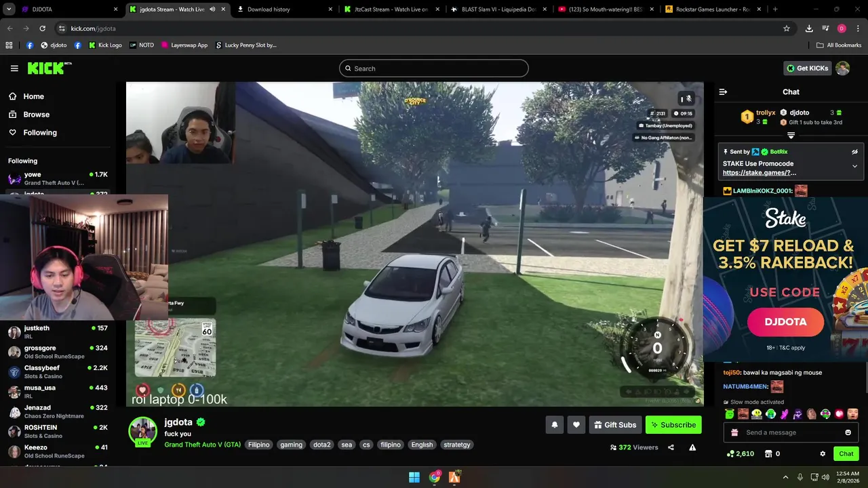This screenshot has height=488, width=868.
Task: Click the Gift Subs button
Action: pos(615,425)
